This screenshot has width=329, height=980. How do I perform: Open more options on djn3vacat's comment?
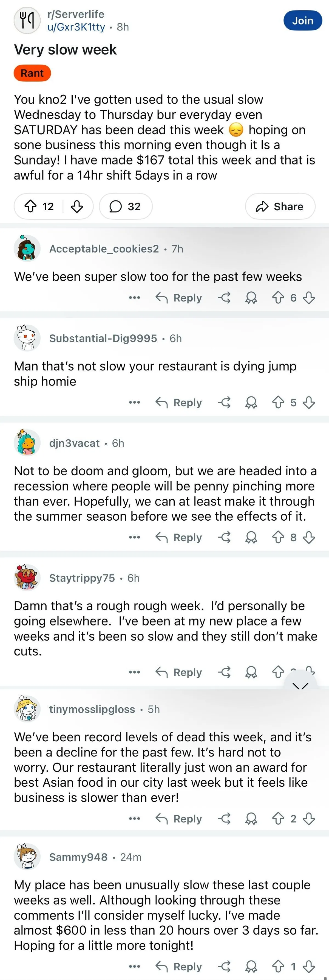pyautogui.click(x=135, y=537)
